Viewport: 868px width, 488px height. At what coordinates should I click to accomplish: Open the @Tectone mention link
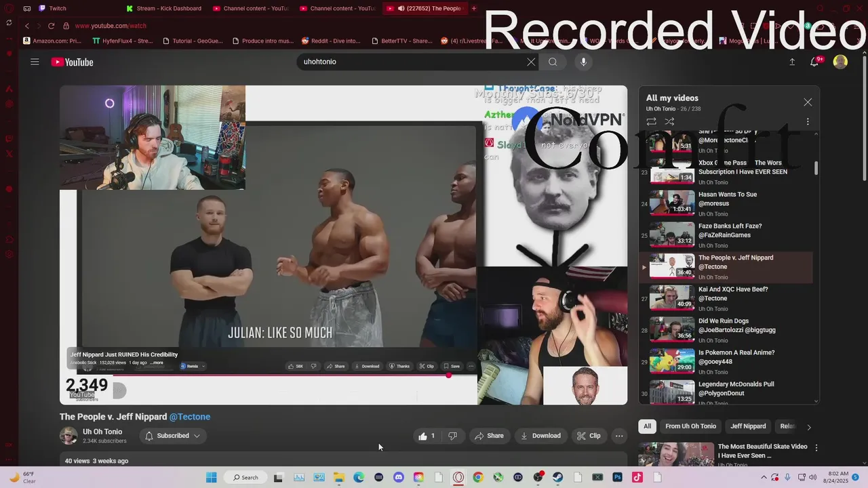pyautogui.click(x=190, y=417)
